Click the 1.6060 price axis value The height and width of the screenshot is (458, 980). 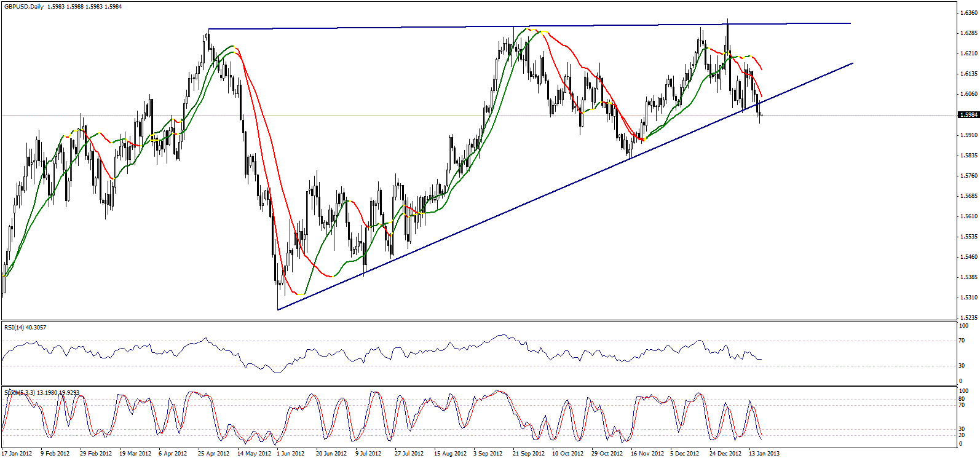[x=968, y=94]
